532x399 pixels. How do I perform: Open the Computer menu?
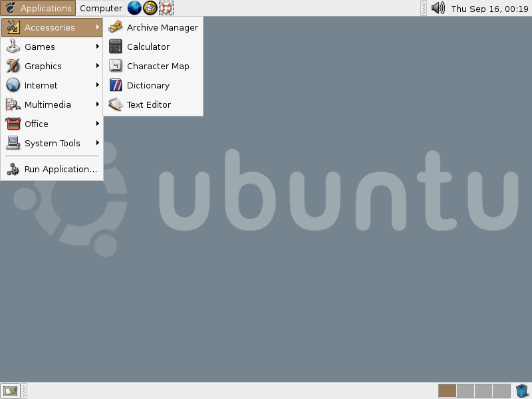click(101, 8)
